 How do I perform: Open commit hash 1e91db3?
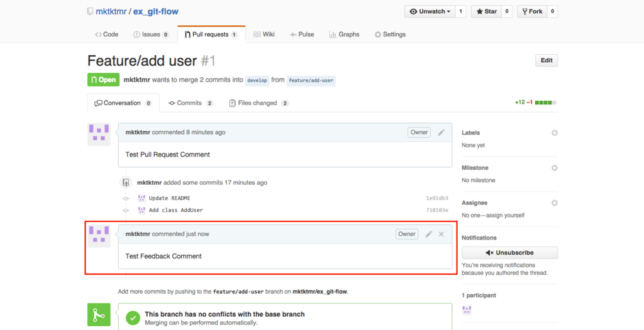pyautogui.click(x=437, y=198)
